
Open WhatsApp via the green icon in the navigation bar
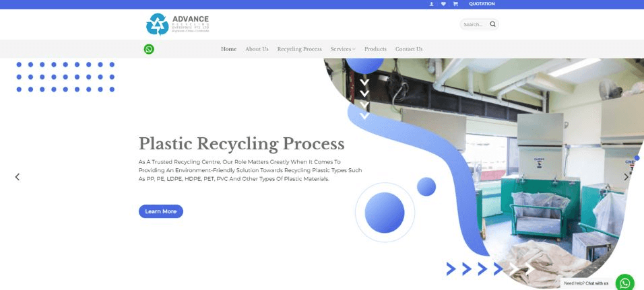click(149, 49)
